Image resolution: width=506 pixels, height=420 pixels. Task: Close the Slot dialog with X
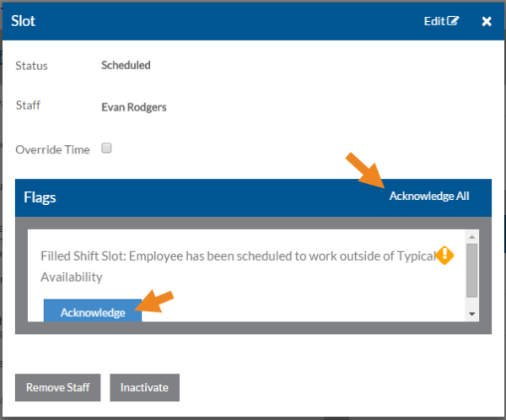tap(487, 21)
